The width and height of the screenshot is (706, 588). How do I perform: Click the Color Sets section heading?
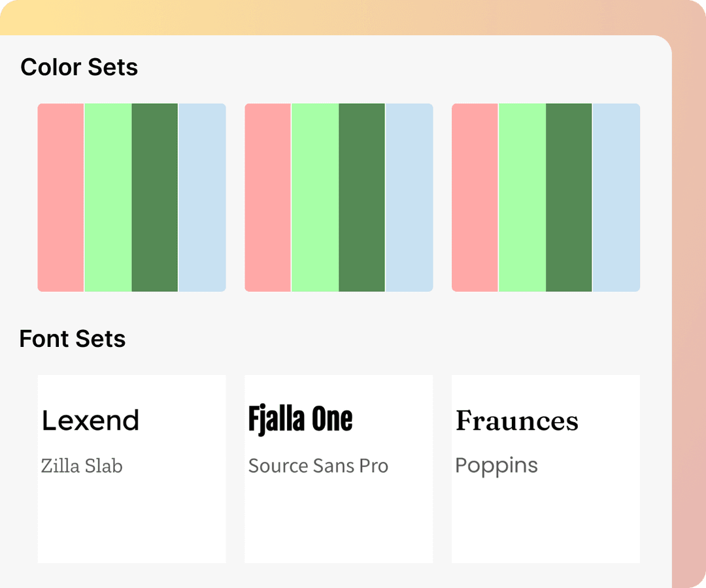point(79,67)
